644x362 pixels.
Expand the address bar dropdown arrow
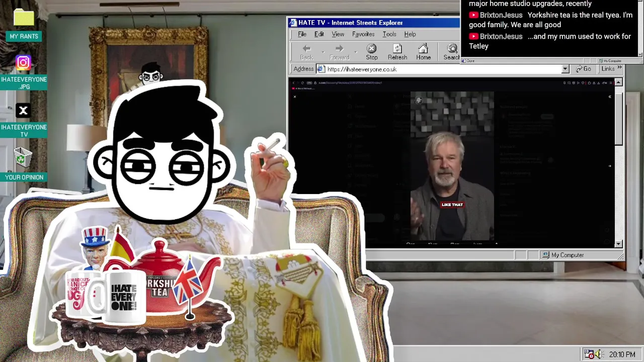[565, 69]
